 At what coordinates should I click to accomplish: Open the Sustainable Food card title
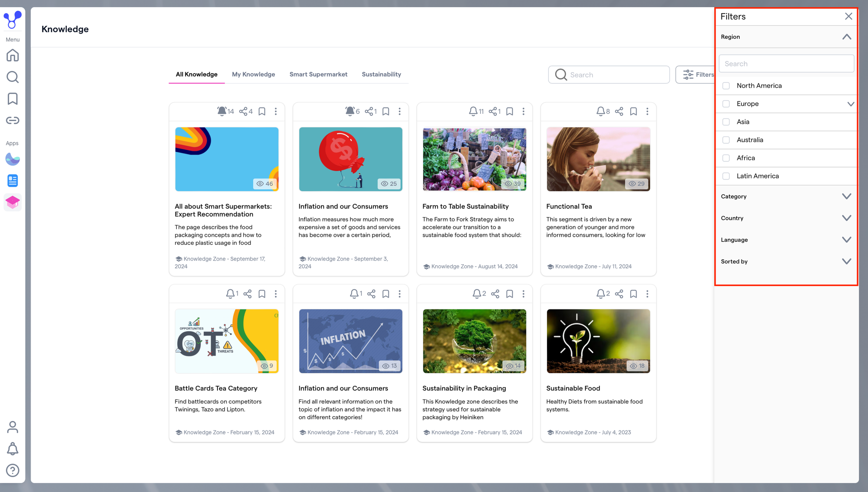click(x=573, y=389)
